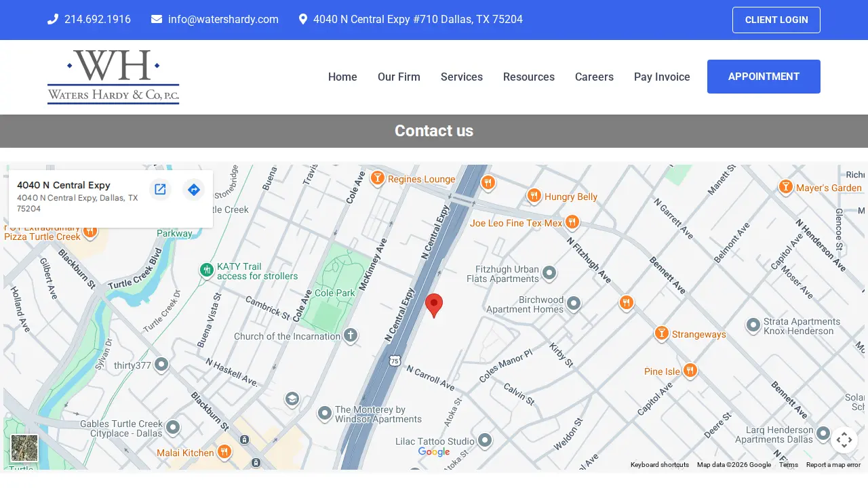Image resolution: width=868 pixels, height=488 pixels.
Task: Click the Pine Isle restaurant marker
Action: coord(690,370)
